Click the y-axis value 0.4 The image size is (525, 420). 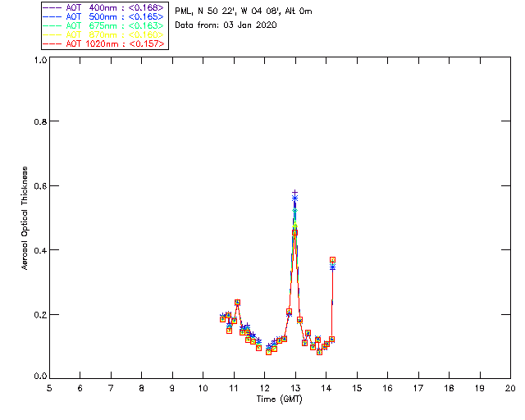click(x=40, y=250)
